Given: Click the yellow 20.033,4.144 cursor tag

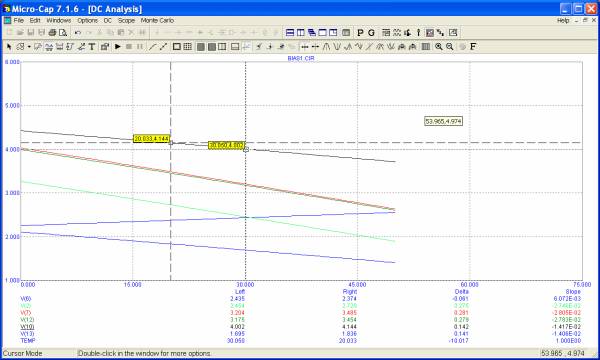Looking at the screenshot, I should click(152, 138).
